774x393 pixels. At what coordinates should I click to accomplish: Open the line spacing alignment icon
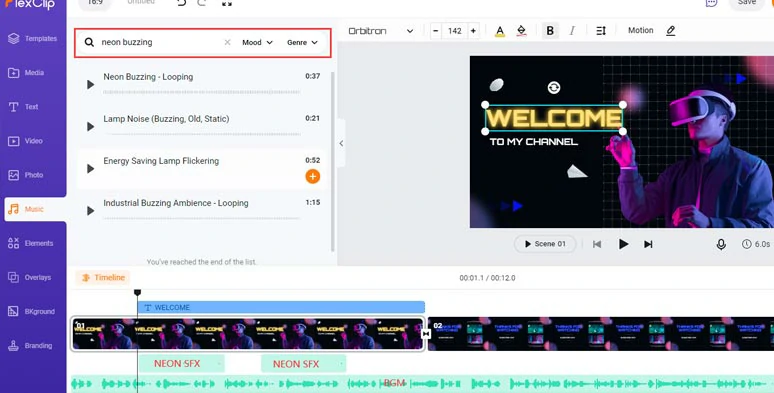pos(601,31)
